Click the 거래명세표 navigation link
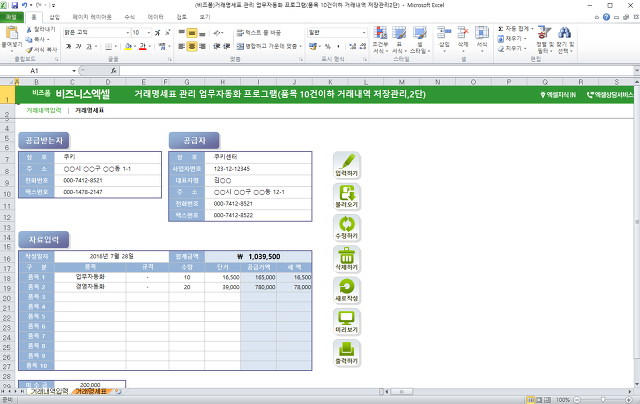This screenshot has width=640, height=404. (x=89, y=110)
